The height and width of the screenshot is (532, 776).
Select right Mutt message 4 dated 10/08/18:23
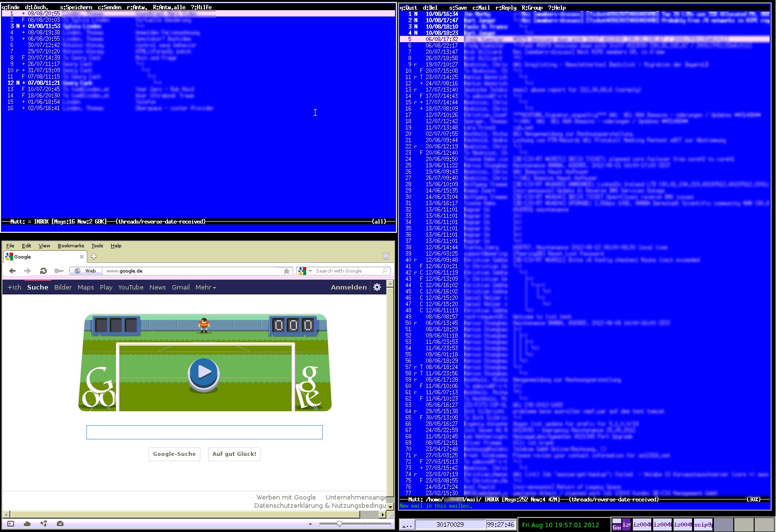pos(585,33)
